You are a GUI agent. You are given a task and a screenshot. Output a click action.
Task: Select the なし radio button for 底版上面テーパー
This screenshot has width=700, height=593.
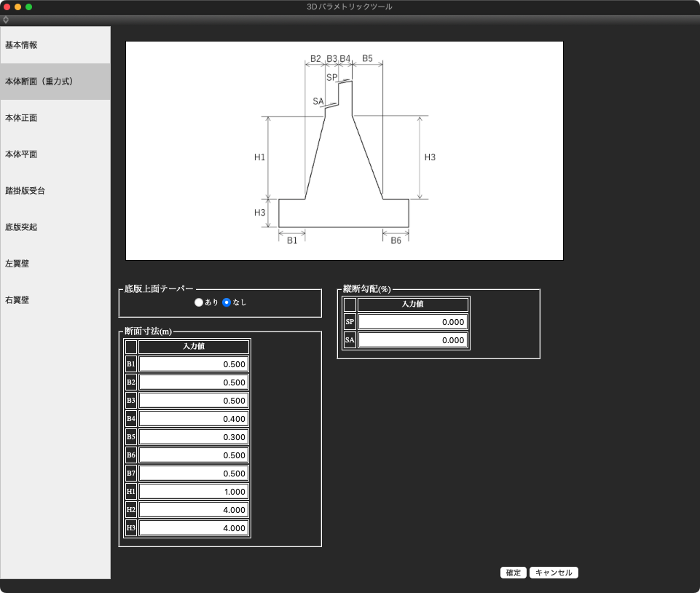[x=227, y=302]
